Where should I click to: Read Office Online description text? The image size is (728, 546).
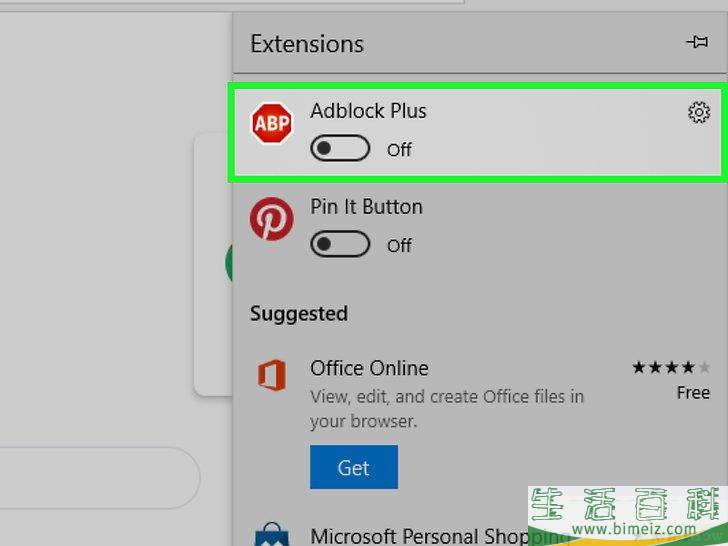[447, 409]
